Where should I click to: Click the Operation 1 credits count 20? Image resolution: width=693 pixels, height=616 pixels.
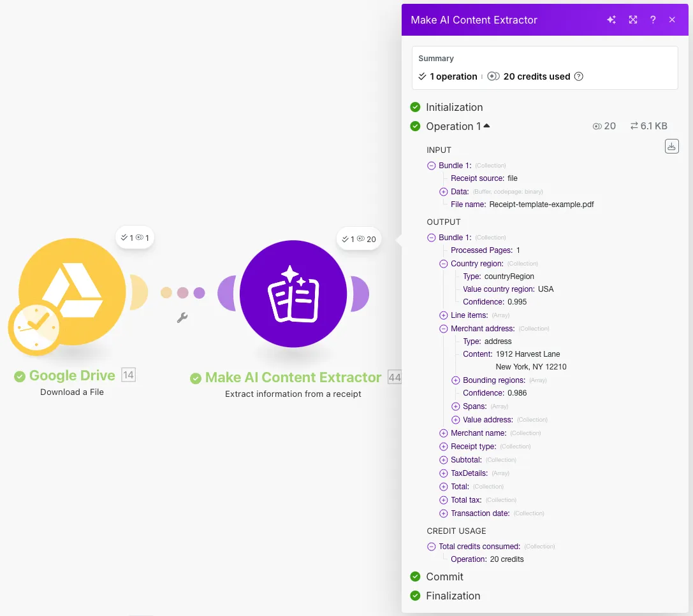click(604, 126)
